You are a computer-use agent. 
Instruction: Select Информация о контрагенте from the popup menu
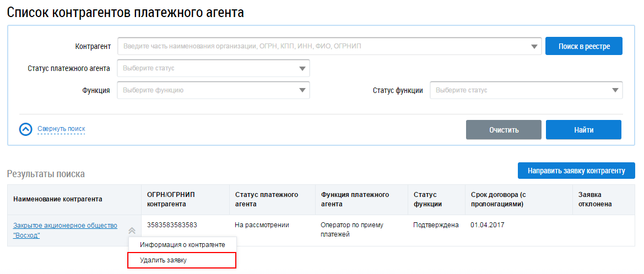(x=182, y=244)
